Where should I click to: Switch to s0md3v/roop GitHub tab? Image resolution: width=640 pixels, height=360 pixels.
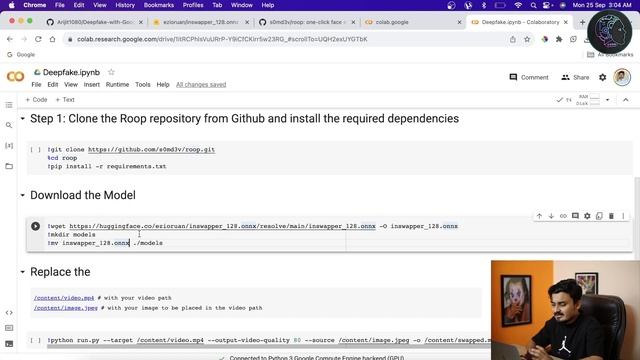[x=306, y=22]
